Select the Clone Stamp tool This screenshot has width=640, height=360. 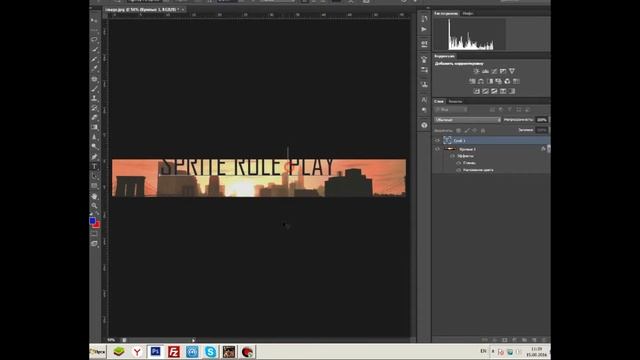tap(94, 98)
